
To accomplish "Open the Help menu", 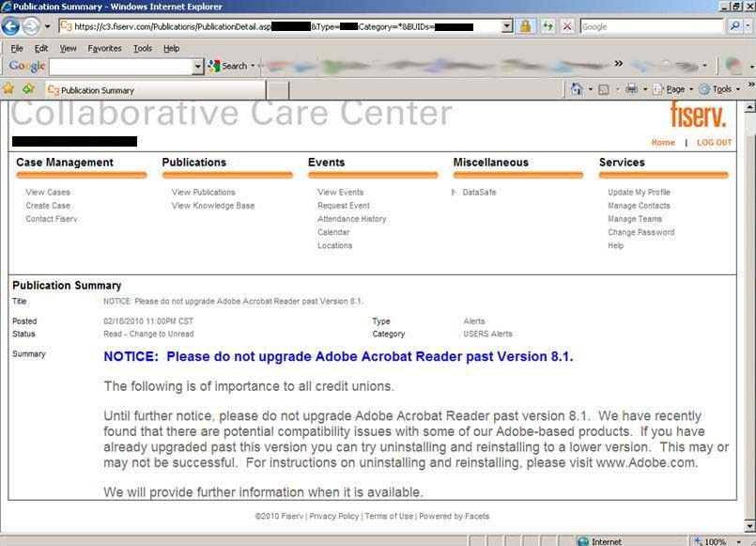I will click(171, 48).
